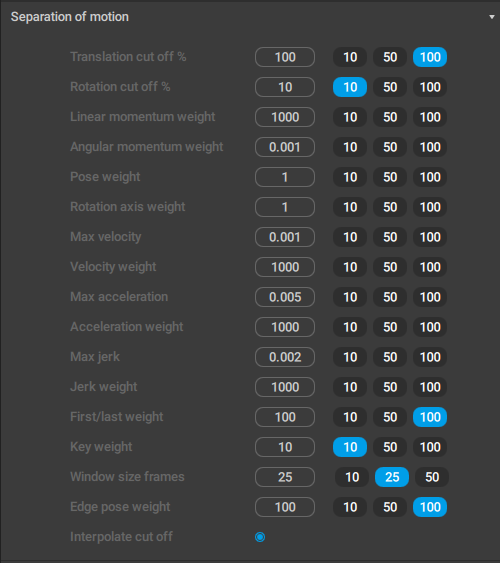Screen dimensions: 500x563
Task: Choose 50 preset for Max acceleration
Action: (390, 297)
